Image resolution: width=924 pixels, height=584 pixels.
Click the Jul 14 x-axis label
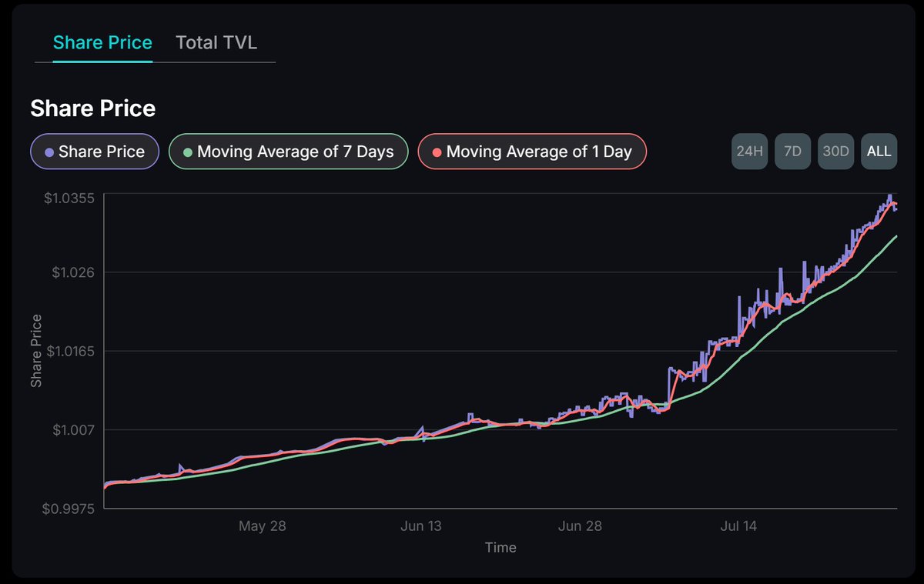coord(740,526)
